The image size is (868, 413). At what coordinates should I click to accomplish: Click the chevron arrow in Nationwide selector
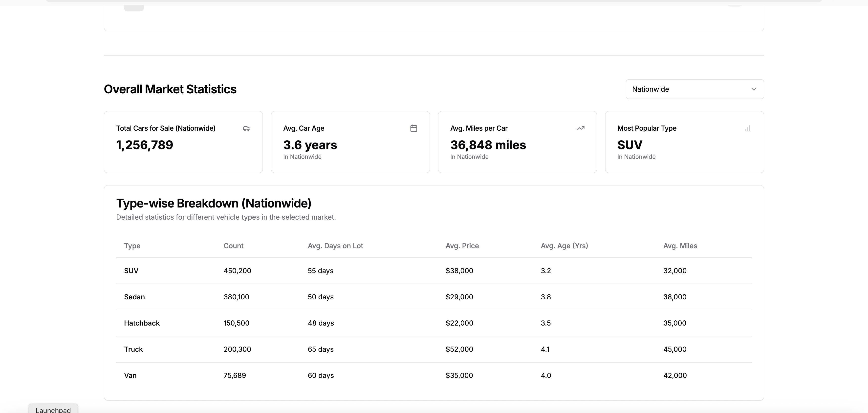[754, 89]
